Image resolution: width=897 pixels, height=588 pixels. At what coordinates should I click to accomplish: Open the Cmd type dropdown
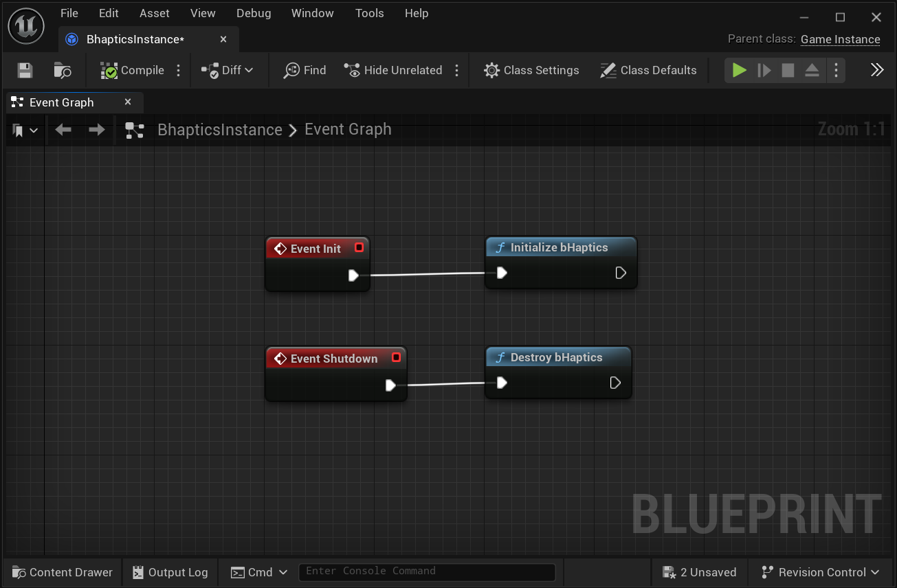coord(259,572)
